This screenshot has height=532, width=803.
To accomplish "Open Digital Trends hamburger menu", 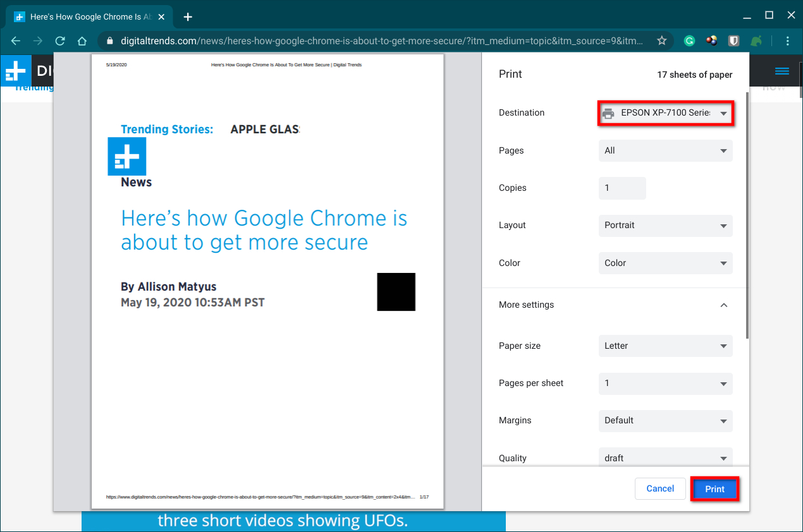I will point(782,71).
